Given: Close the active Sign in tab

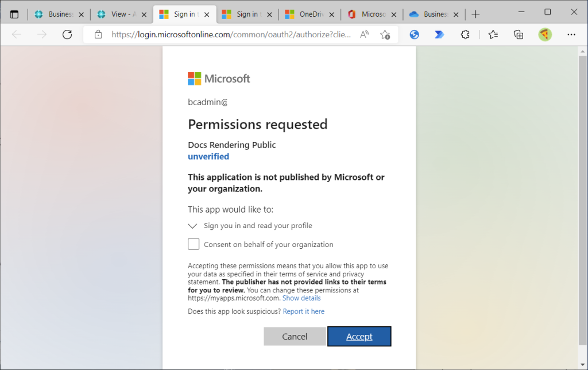Looking at the screenshot, I should point(207,15).
